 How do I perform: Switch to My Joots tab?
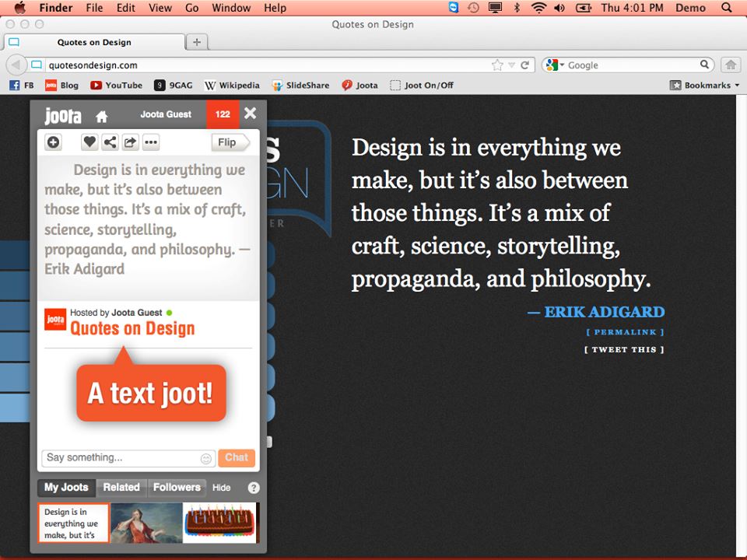pos(66,487)
